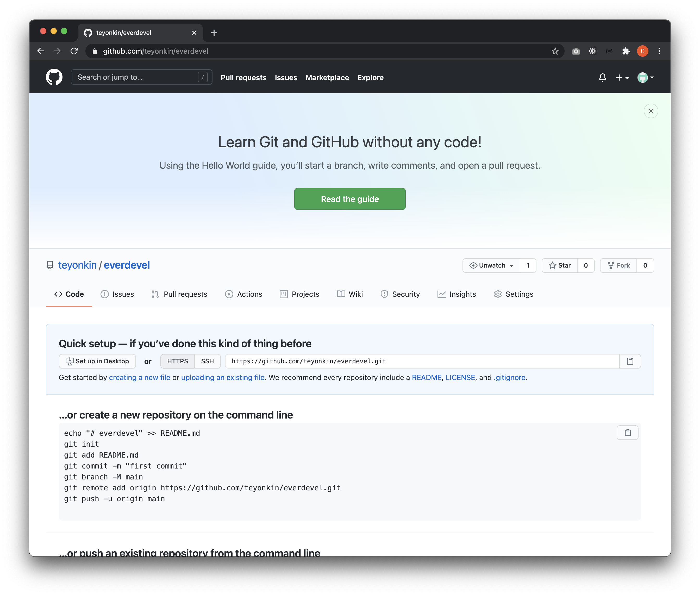
Task: Open the LICENSE link
Action: [460, 377]
